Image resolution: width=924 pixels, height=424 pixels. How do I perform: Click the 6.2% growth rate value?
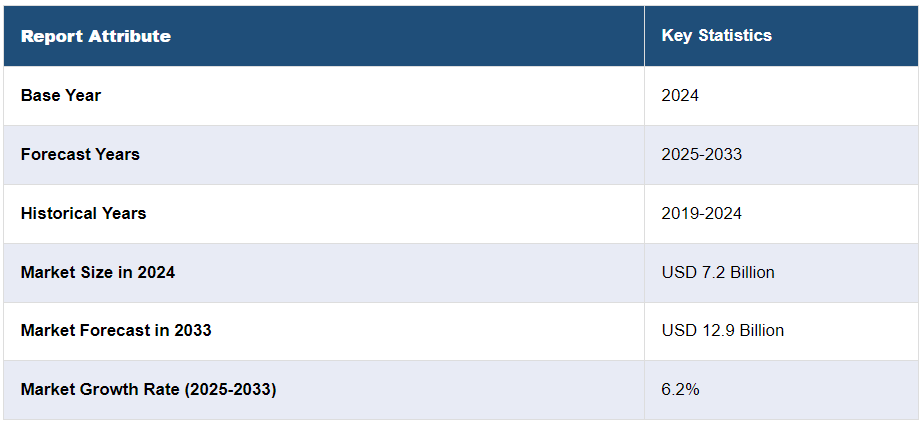coord(680,389)
